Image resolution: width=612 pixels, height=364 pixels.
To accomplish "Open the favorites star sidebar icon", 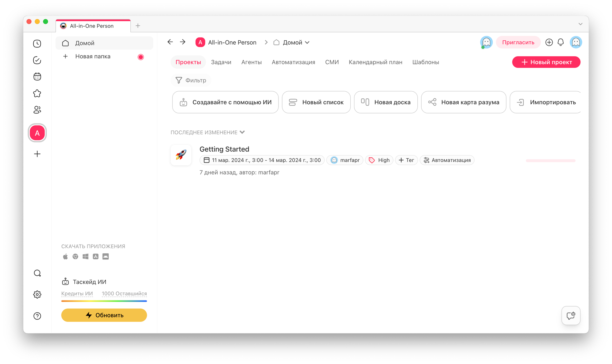I will (x=37, y=93).
